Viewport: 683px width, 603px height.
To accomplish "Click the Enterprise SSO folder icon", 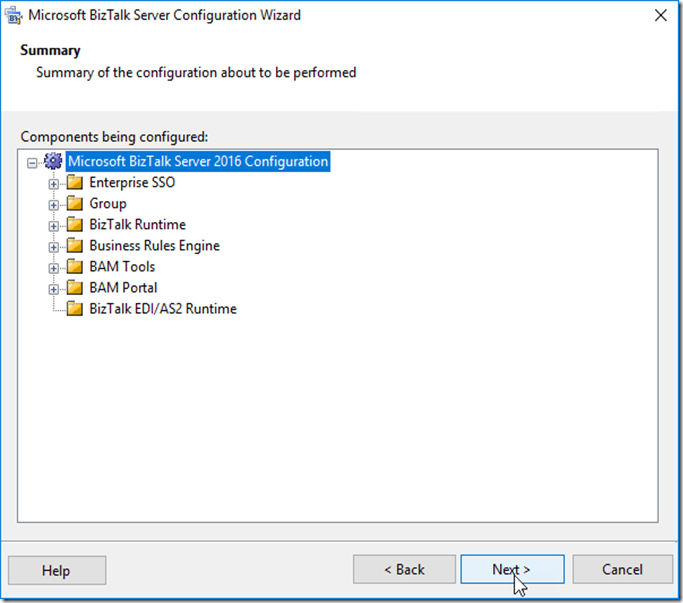I will tap(74, 182).
